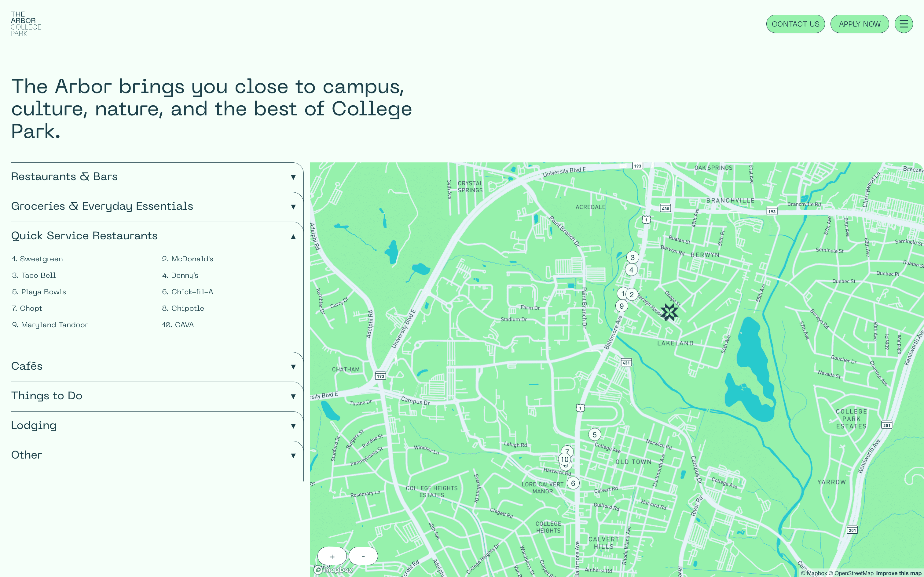Screen dimensions: 924x577
Task: Expand Groceries & Everyday Essentials section
Action: pos(153,206)
